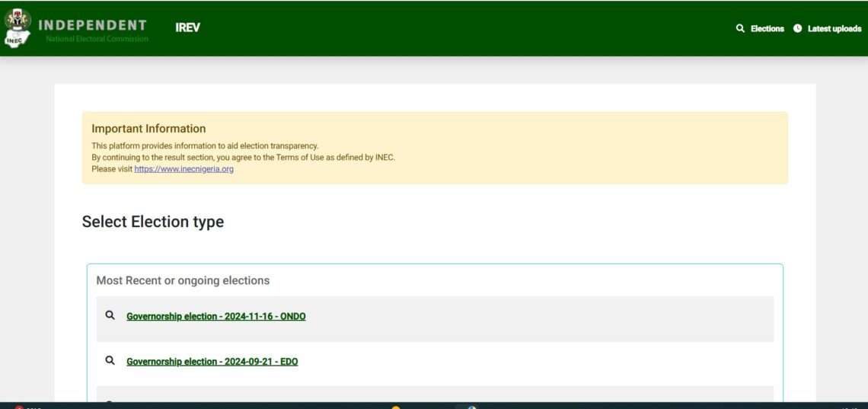Image resolution: width=868 pixels, height=409 pixels.
Task: Click the Important Information heading
Action: [148, 129]
